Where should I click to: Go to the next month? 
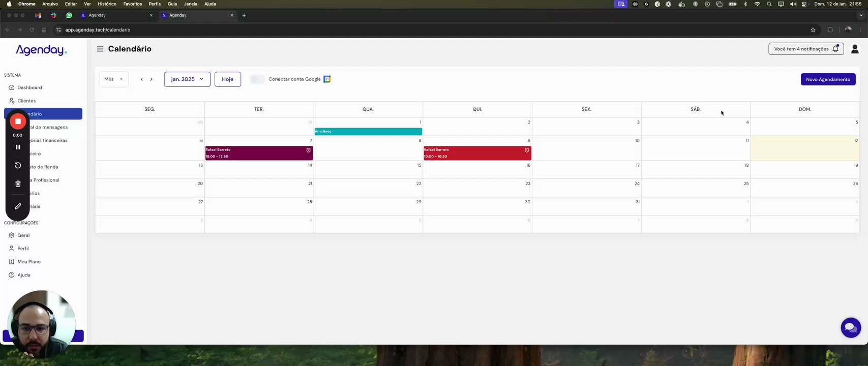(x=151, y=79)
